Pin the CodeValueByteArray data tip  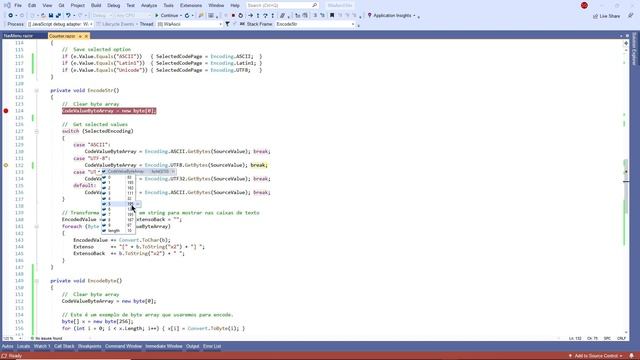173,171
